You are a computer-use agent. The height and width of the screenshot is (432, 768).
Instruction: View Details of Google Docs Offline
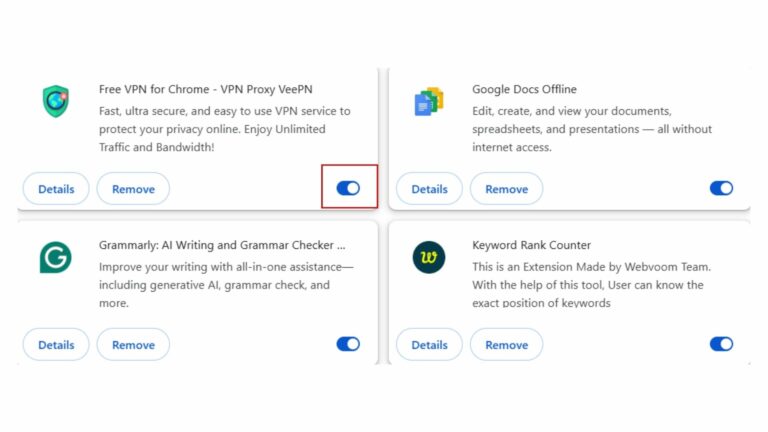pyautogui.click(x=430, y=189)
